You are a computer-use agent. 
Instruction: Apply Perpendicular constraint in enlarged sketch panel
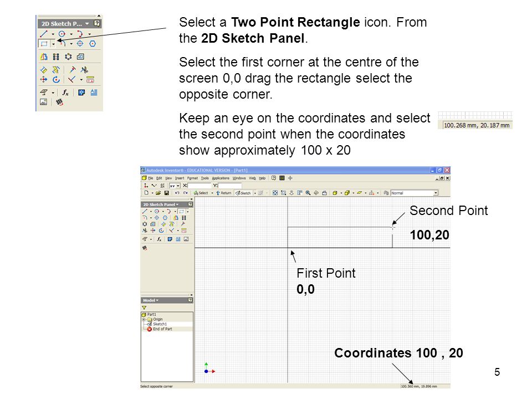(x=71, y=79)
